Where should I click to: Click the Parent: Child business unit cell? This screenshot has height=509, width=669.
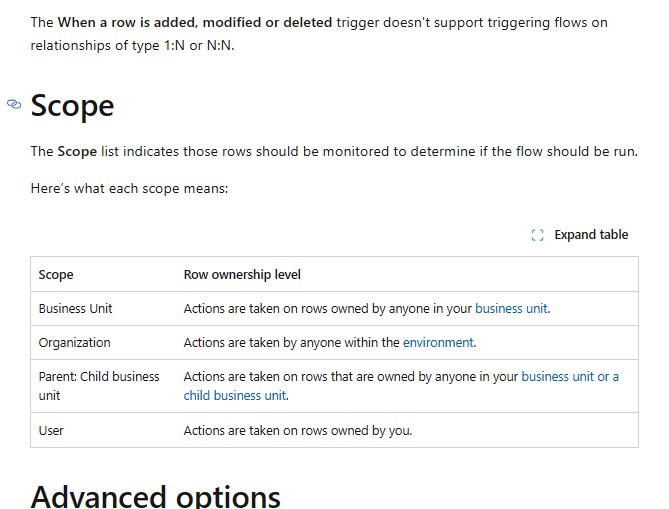[99, 385]
